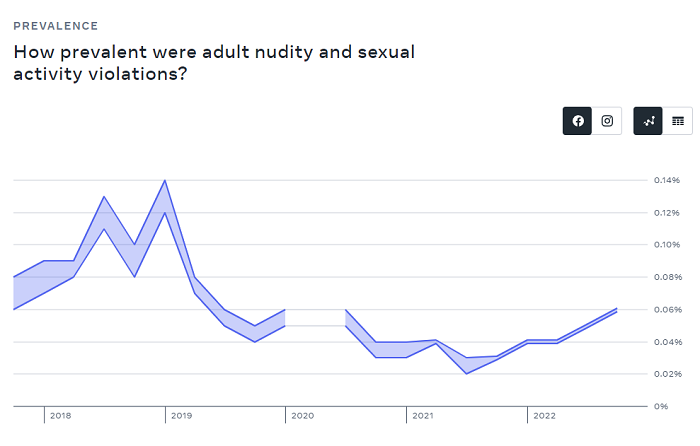Click the line endpoint at 0.06% in late 2022
700x446 pixels.
click(617, 310)
